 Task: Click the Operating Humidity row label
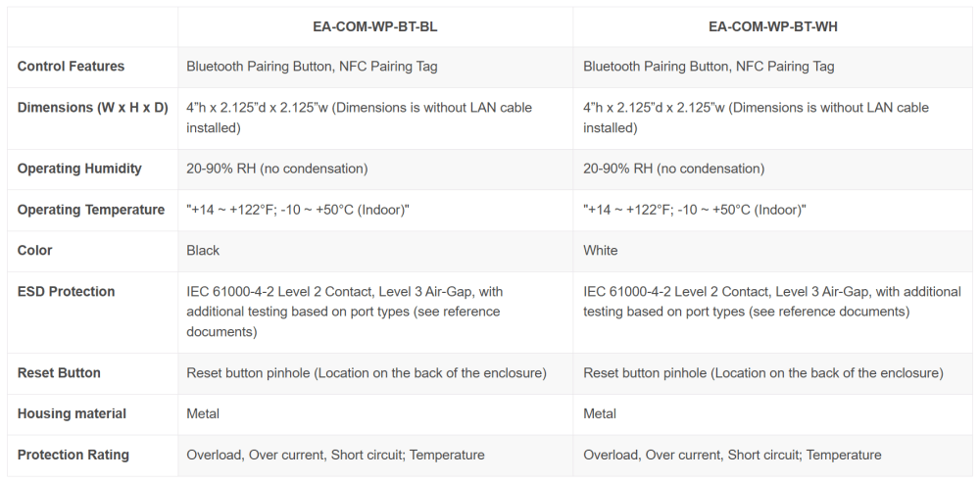point(79,169)
